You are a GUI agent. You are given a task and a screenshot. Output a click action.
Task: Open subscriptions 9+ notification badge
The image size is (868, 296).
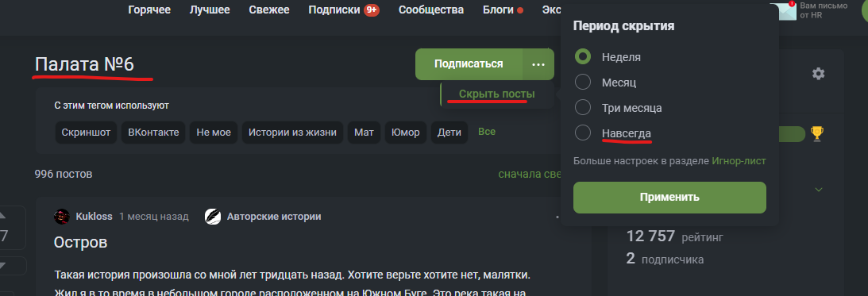tap(372, 10)
